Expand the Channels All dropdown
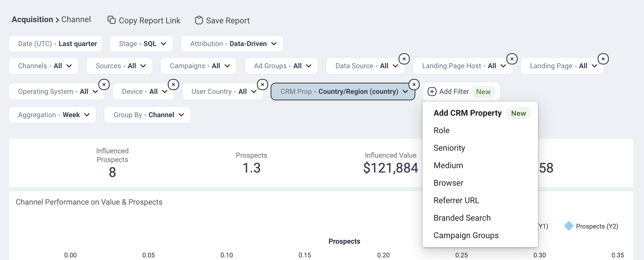 click(44, 66)
